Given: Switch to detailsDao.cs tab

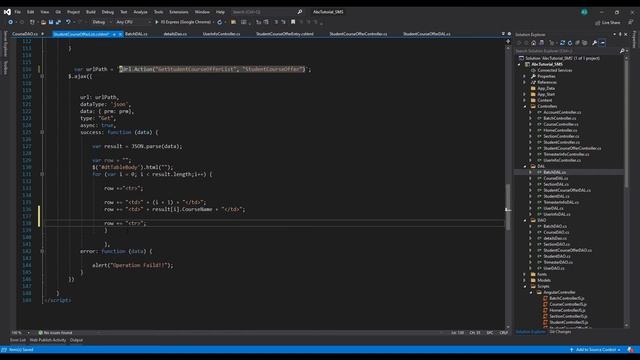Looking at the screenshot, I should [x=175, y=34].
